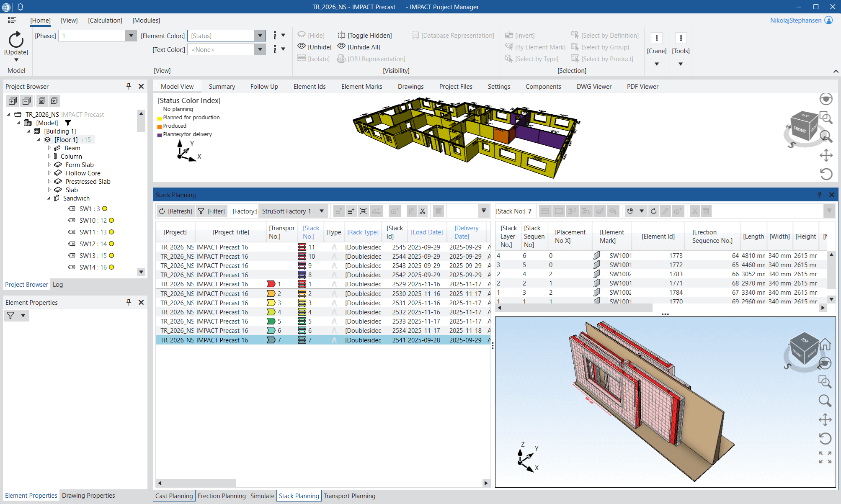Click the cut scissors icon in Stack Planning
The image size is (841, 504).
pyautogui.click(x=423, y=211)
